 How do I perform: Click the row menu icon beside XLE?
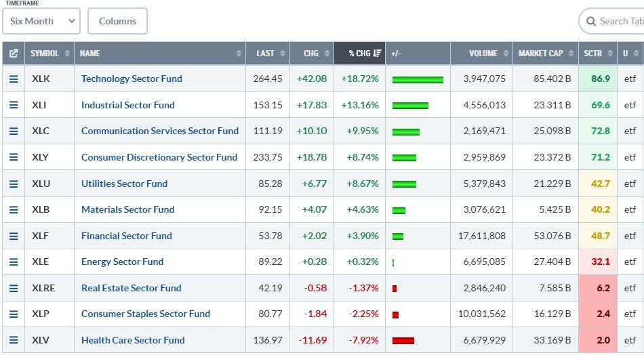(13, 262)
